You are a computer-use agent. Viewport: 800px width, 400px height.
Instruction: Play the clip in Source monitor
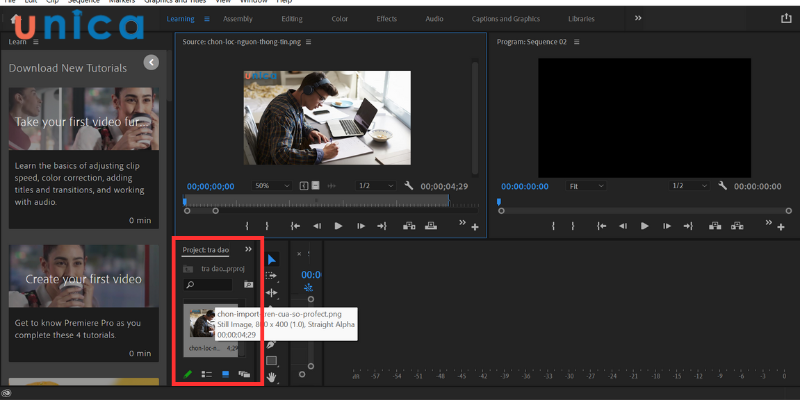[x=338, y=226]
